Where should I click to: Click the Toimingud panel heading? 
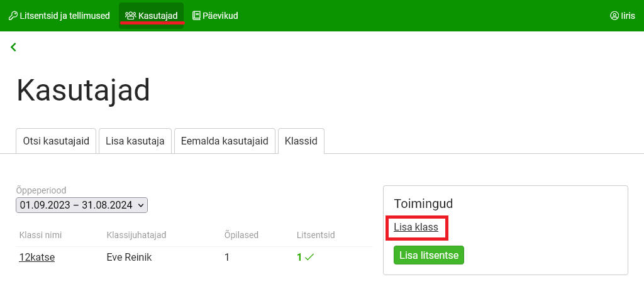tap(423, 204)
